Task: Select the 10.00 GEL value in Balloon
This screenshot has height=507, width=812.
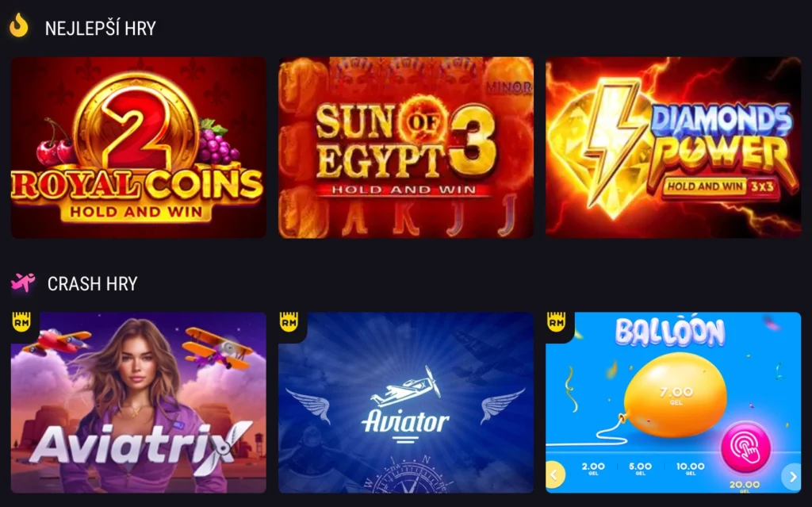Action: pos(691,469)
